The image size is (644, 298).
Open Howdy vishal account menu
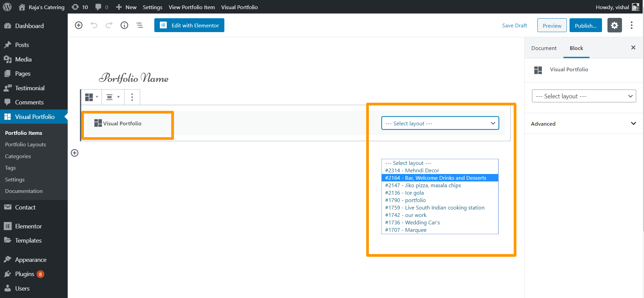(617, 7)
